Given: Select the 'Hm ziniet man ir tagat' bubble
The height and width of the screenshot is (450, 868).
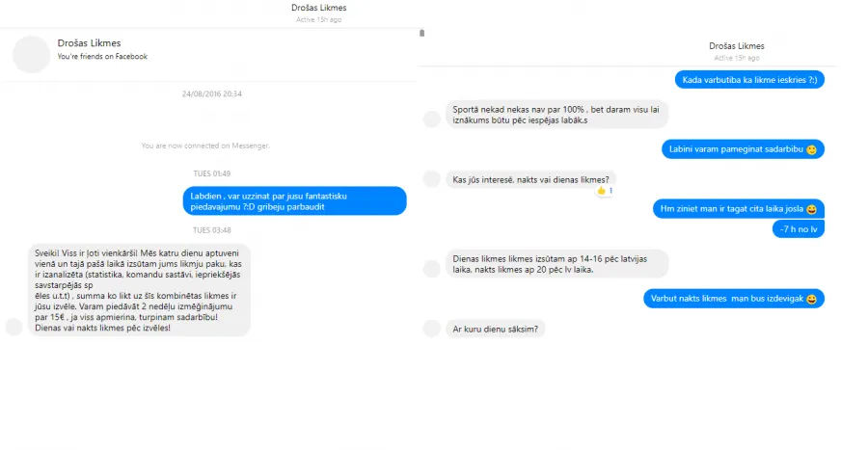Looking at the screenshot, I should point(739,209).
